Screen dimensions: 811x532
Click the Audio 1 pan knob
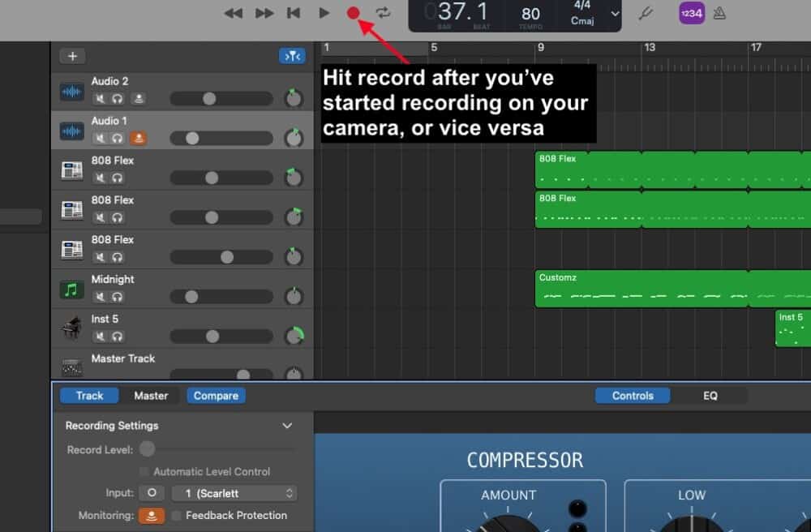tap(294, 138)
